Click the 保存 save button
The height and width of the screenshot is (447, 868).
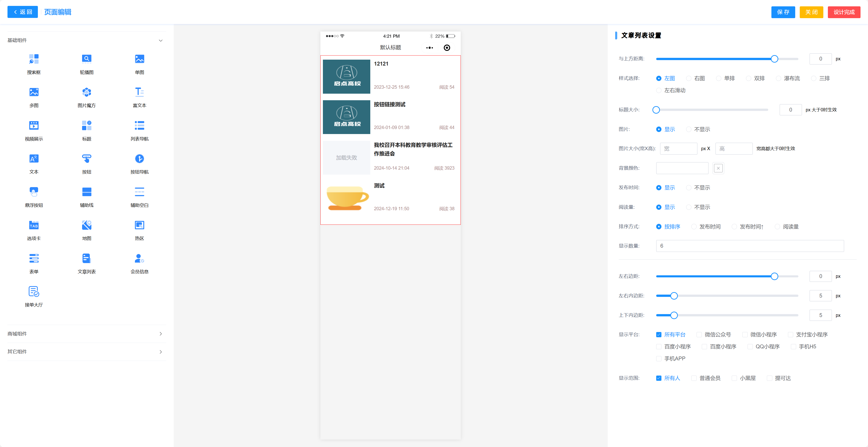coord(783,12)
